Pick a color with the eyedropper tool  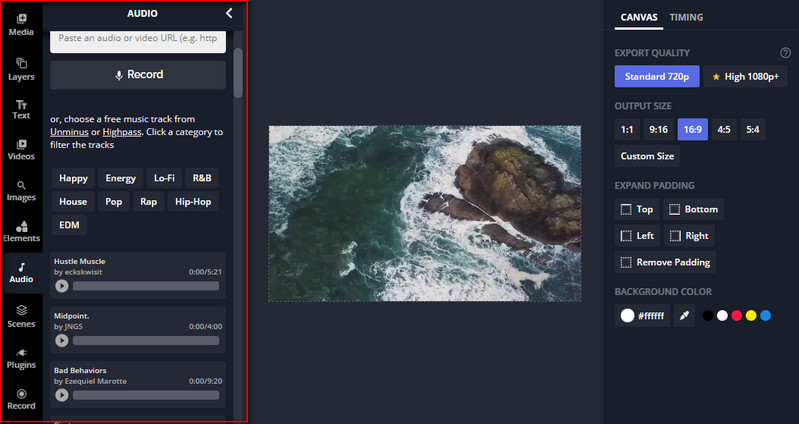click(685, 316)
